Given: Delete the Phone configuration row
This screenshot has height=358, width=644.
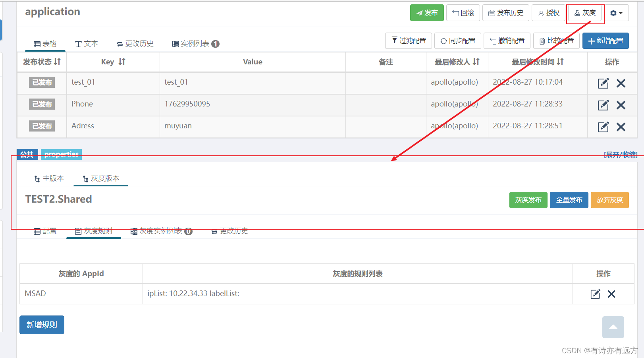Looking at the screenshot, I should click(621, 105).
